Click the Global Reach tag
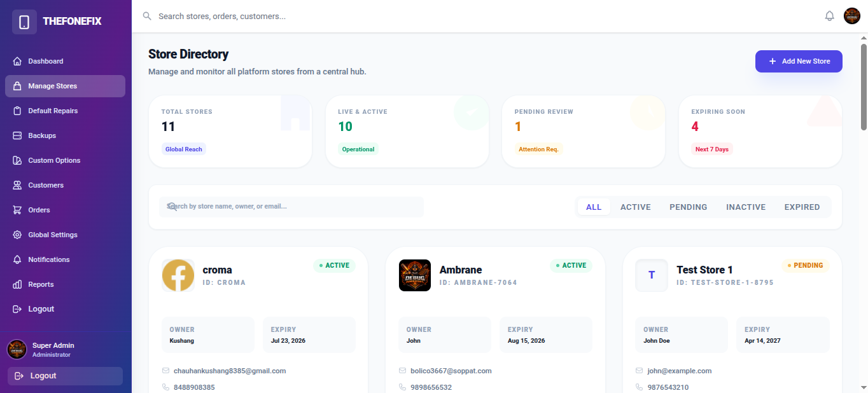 pyautogui.click(x=184, y=149)
